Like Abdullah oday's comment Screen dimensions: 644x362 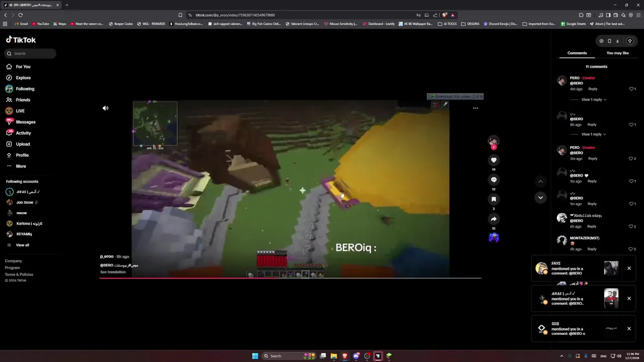(631, 226)
